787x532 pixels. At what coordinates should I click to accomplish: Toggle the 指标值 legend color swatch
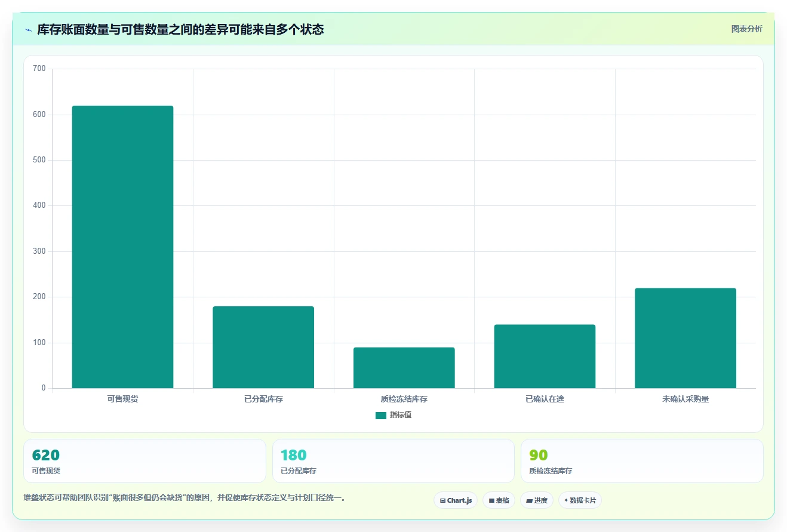click(380, 415)
